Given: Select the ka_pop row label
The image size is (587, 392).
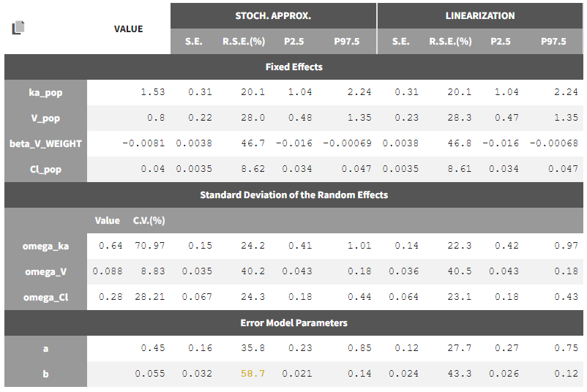Looking at the screenshot, I should [45, 92].
